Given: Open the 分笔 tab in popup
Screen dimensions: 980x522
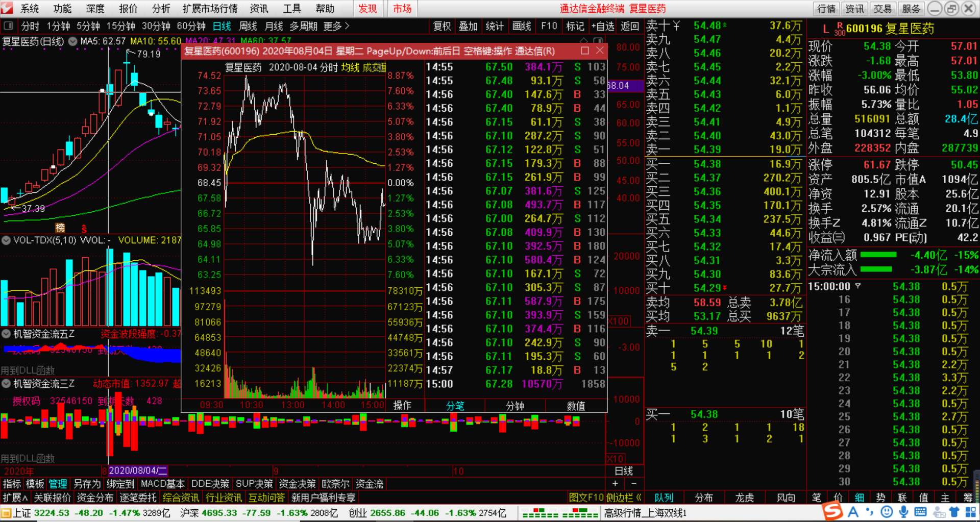Looking at the screenshot, I should coord(455,406).
